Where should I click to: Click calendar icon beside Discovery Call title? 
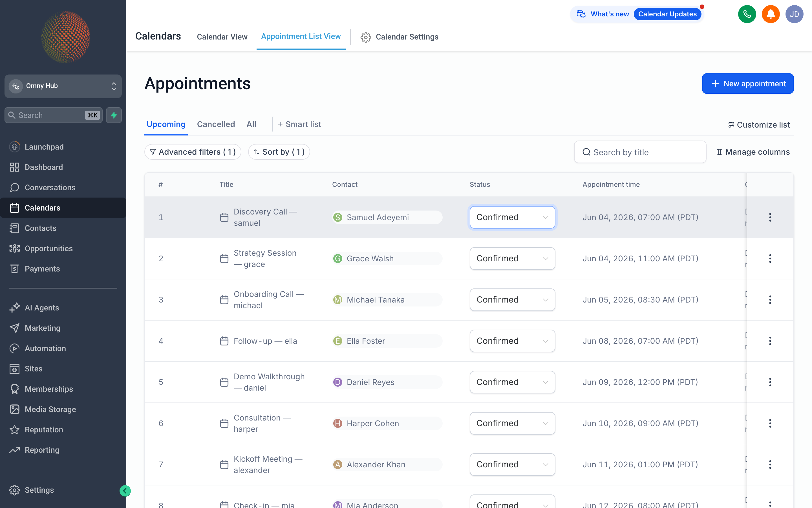click(224, 217)
